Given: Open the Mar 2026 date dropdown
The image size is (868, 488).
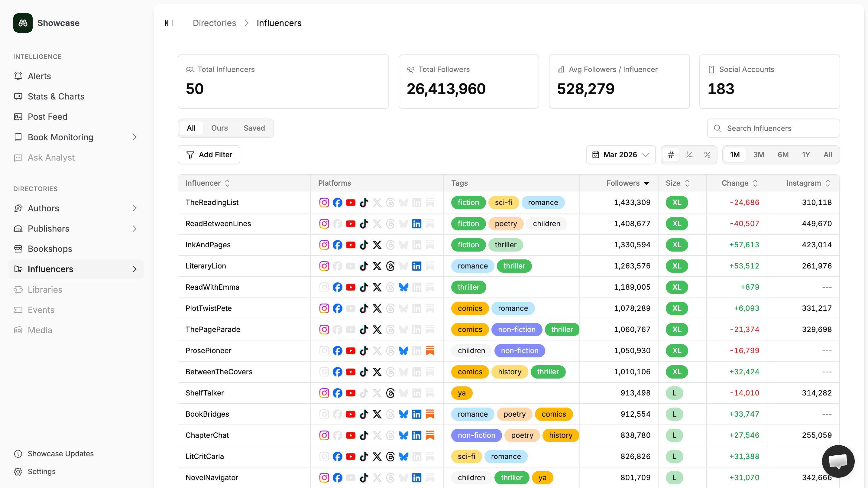Looking at the screenshot, I should (x=620, y=155).
